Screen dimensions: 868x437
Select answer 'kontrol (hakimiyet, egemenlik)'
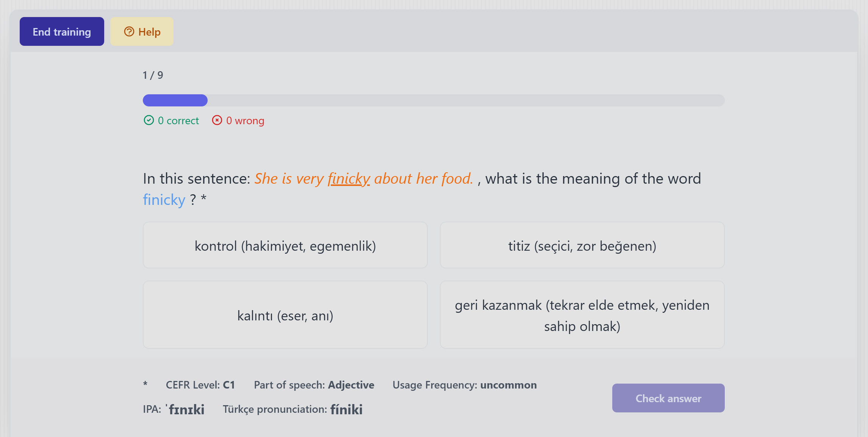click(285, 245)
